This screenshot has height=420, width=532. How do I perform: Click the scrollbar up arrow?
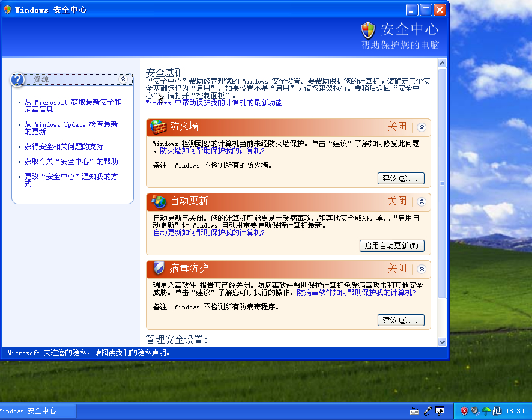pos(442,64)
